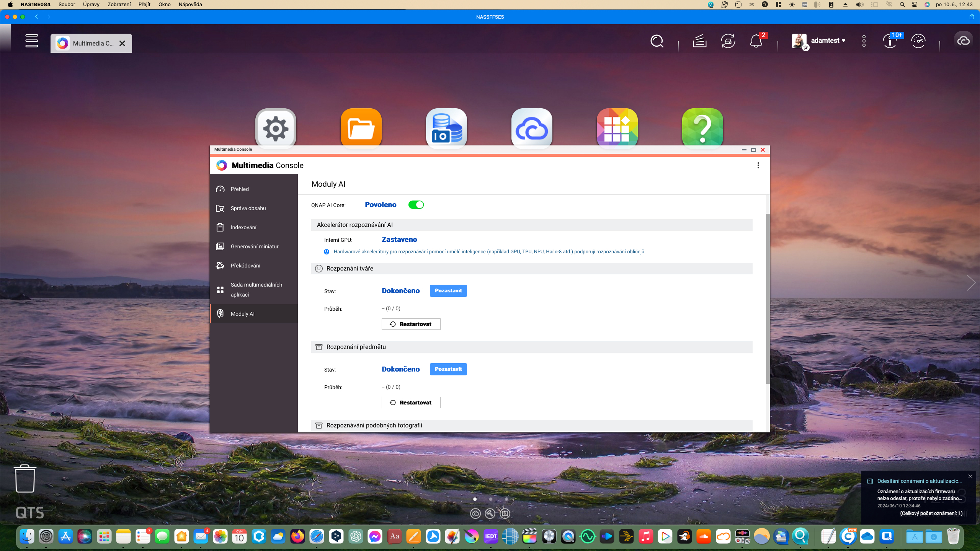This screenshot has height=551, width=980.
Task: Click the QTS desktop search magnifier icon
Action: 657,41
